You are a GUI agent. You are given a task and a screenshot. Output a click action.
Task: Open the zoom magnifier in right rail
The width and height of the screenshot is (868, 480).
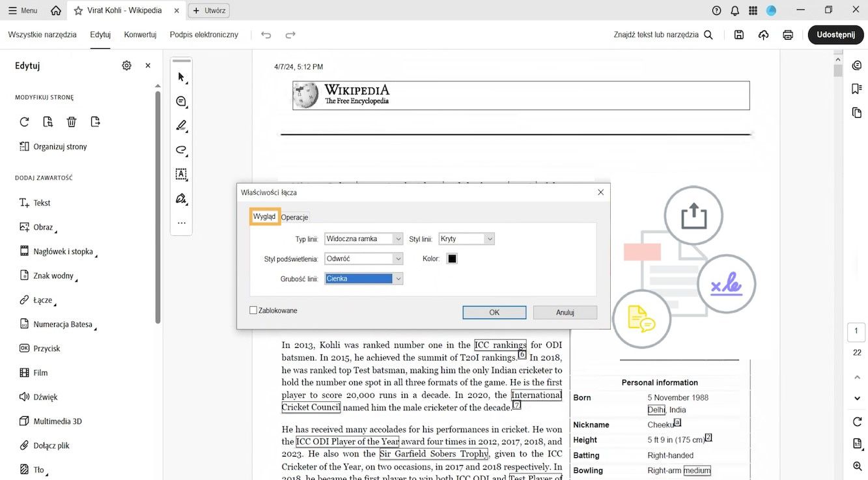(x=857, y=466)
